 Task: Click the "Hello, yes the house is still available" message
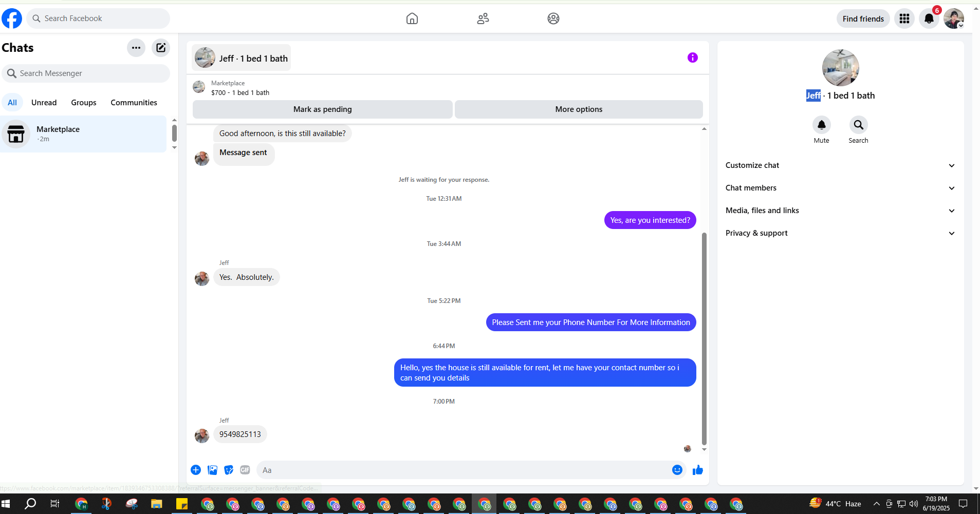point(545,373)
